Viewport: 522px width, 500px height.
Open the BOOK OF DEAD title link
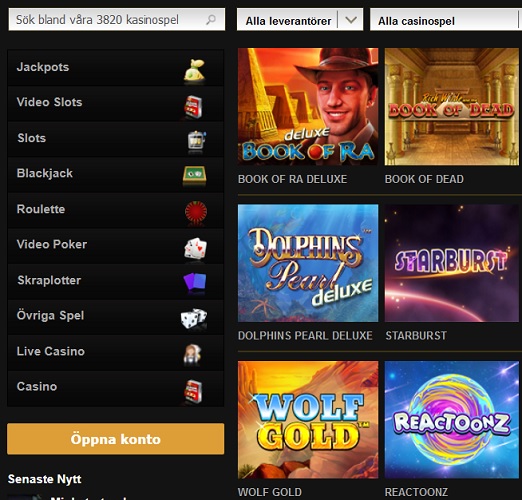pyautogui.click(x=424, y=179)
